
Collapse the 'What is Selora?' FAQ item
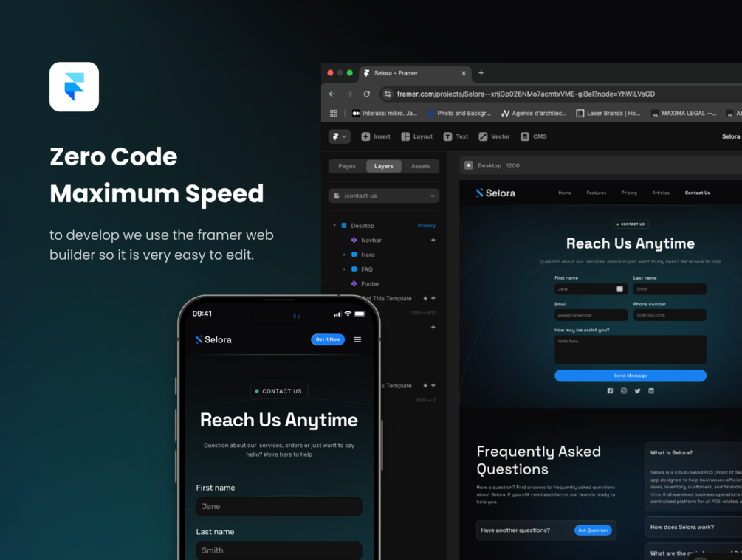(x=693, y=452)
